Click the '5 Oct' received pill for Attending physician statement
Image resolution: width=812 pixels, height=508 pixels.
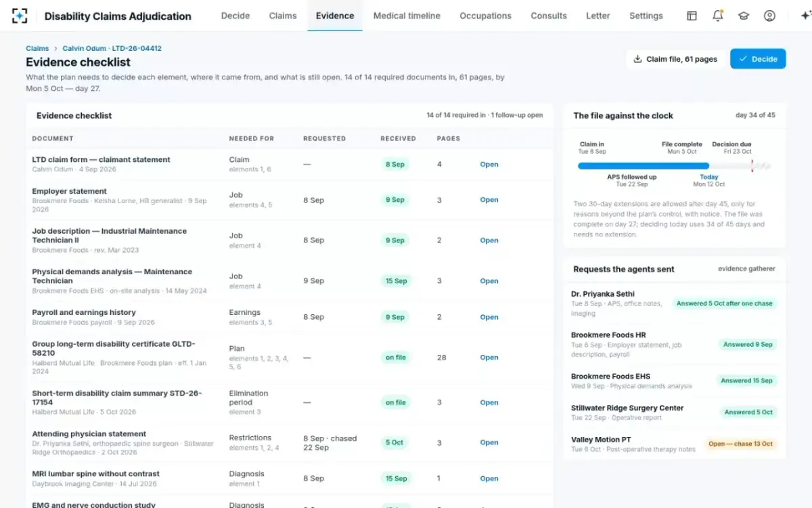coord(394,442)
